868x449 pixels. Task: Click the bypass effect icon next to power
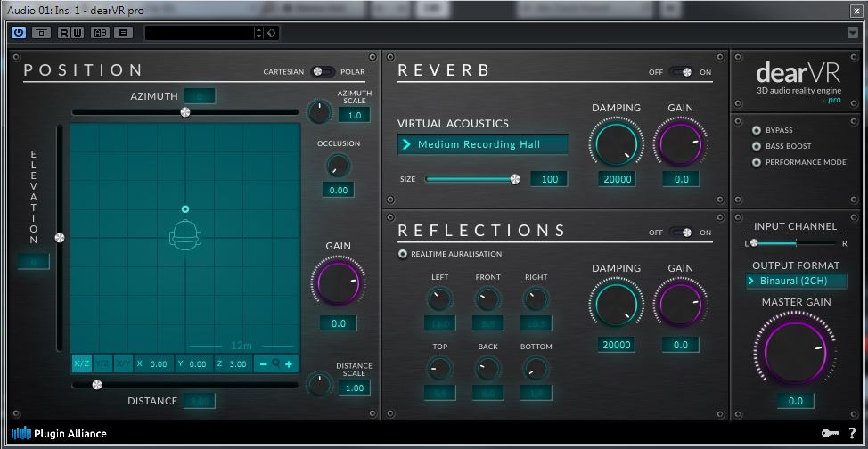42,33
